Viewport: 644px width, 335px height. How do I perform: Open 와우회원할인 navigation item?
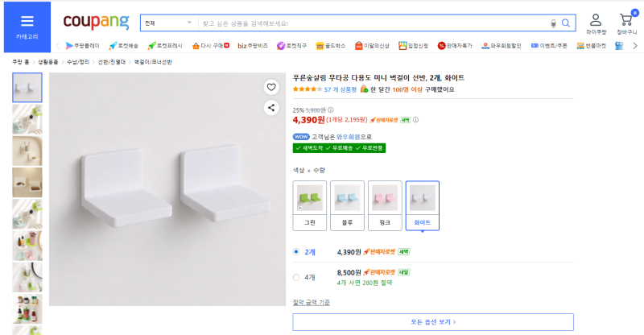point(502,46)
